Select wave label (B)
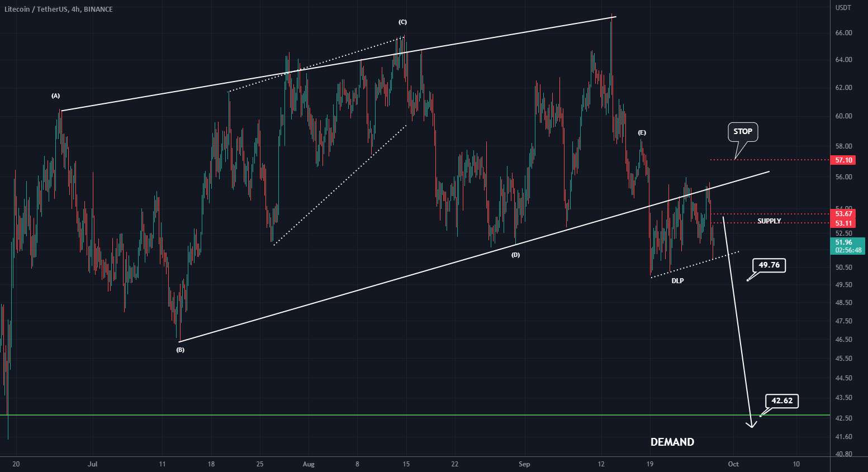 point(180,350)
